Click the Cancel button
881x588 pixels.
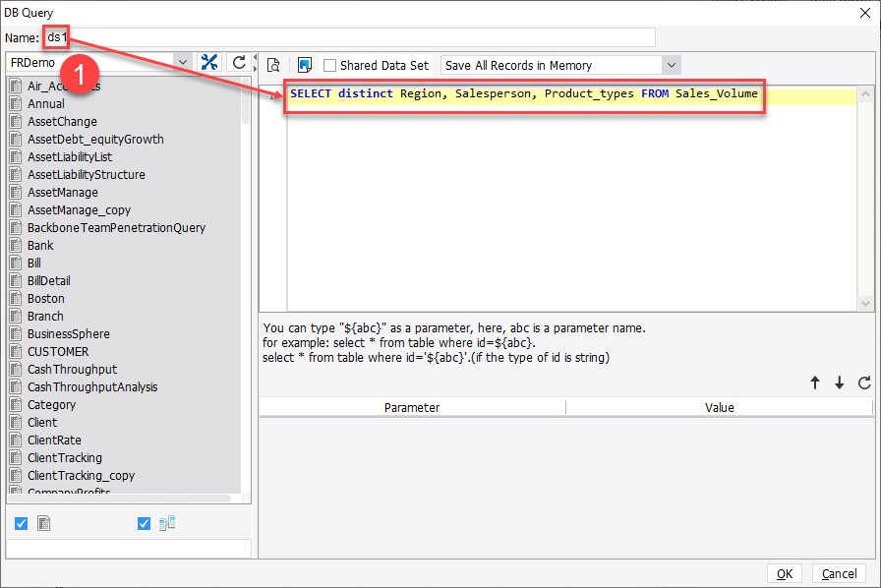[x=839, y=573]
